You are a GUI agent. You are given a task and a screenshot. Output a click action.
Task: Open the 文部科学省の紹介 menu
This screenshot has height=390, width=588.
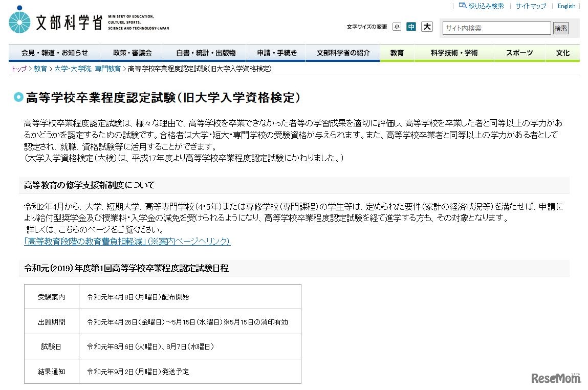pos(343,53)
